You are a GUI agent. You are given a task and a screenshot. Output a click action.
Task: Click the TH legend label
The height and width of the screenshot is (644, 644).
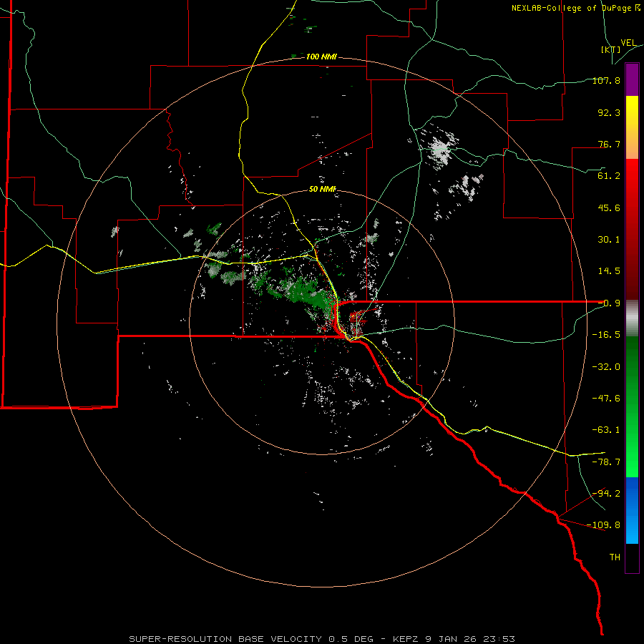click(x=615, y=557)
